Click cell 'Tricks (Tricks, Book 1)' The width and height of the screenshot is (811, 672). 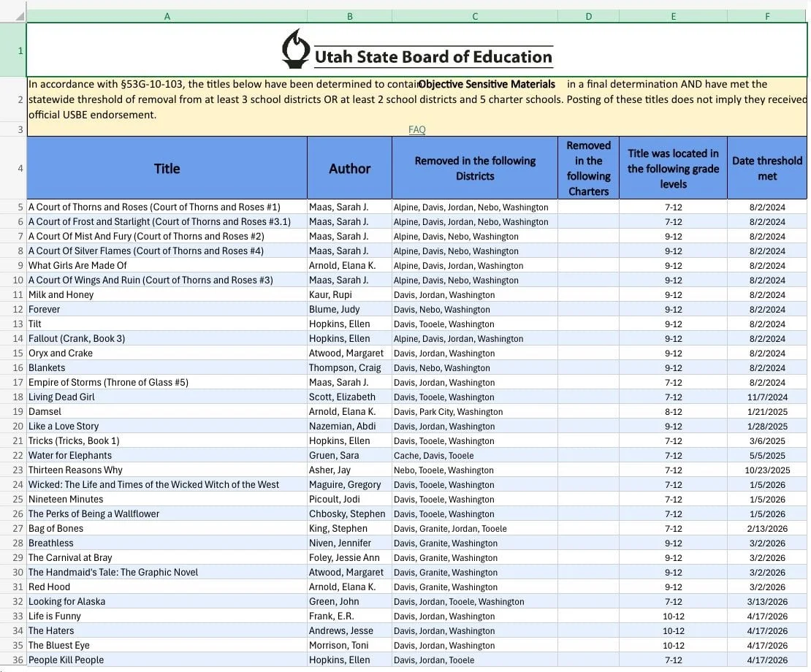[x=167, y=440]
